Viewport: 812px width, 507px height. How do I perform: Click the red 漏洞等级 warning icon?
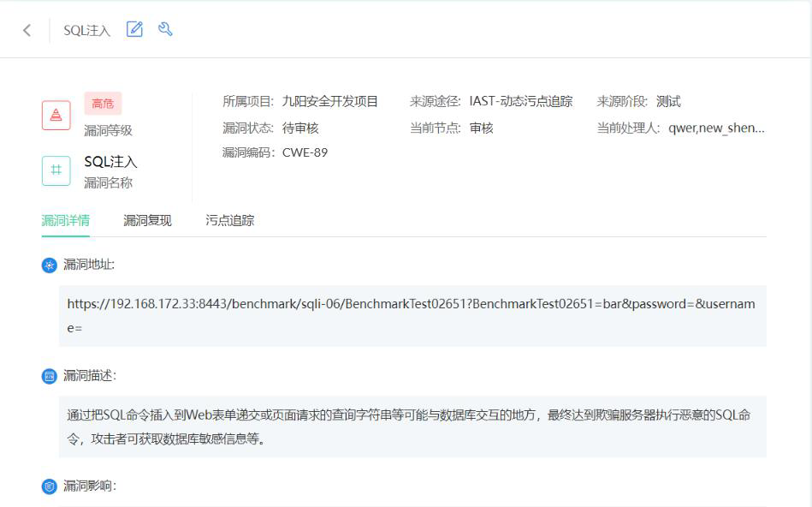point(56,115)
